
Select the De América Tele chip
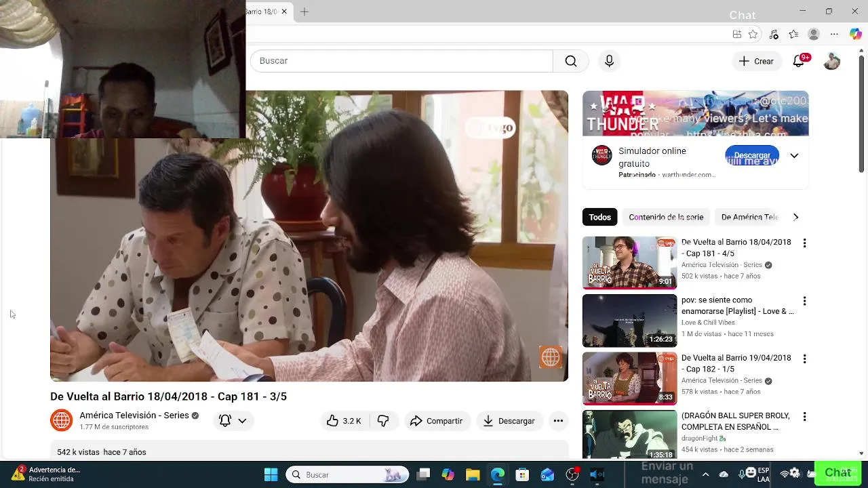pos(749,218)
